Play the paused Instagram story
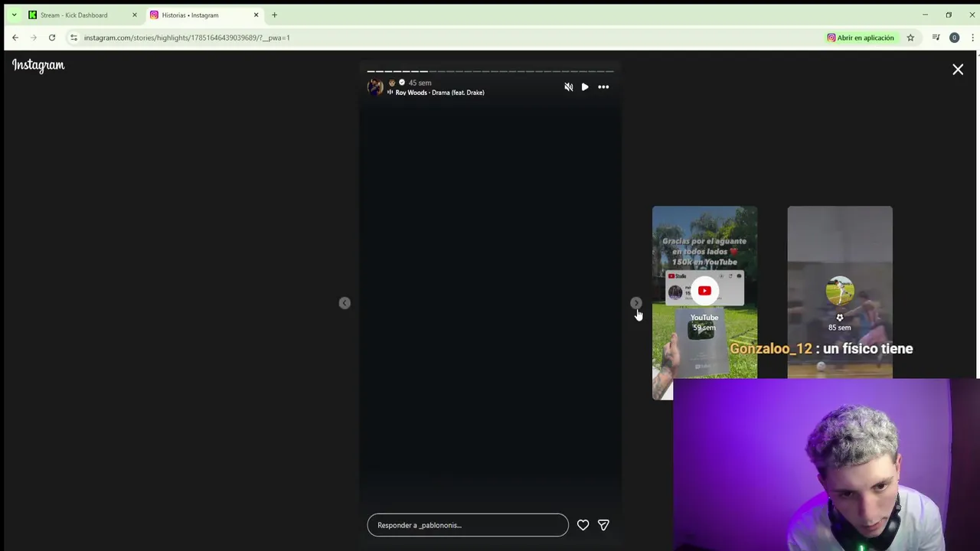 (x=585, y=87)
